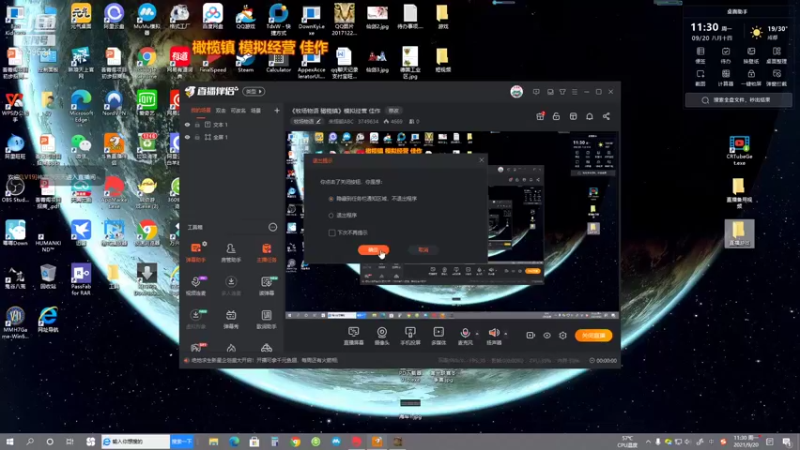
Task: Select the 全屏 1 source row
Action: 232,137
